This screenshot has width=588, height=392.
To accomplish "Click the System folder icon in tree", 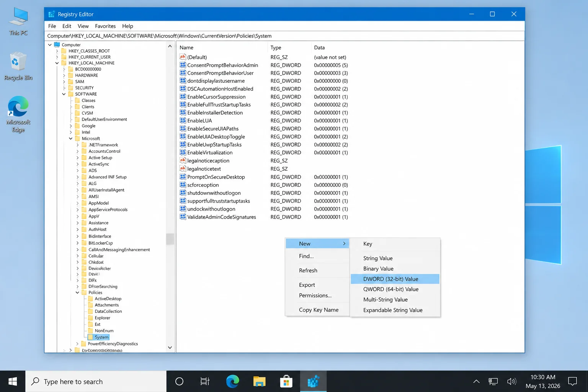I will pyautogui.click(x=90, y=337).
